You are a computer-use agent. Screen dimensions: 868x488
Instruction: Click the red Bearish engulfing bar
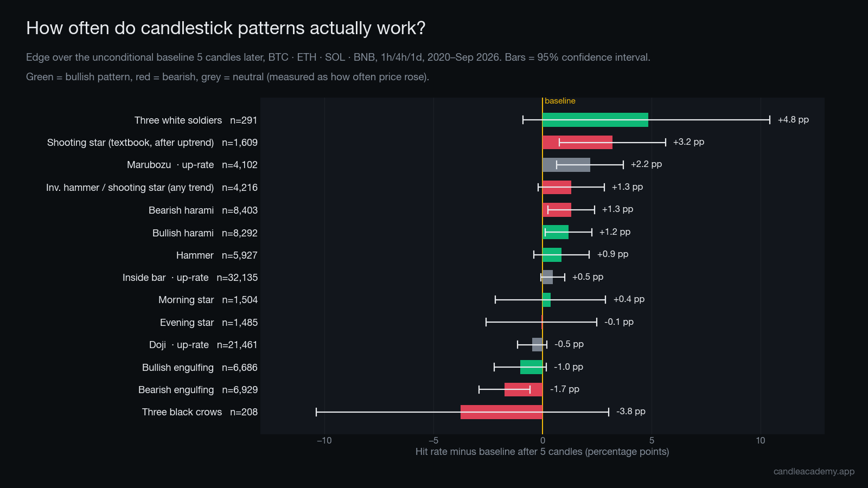coord(524,389)
